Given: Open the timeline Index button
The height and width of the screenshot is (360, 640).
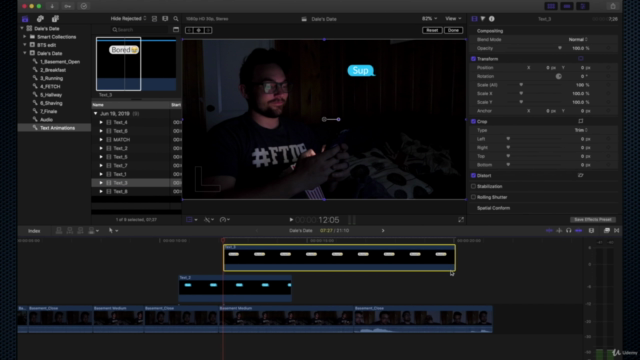Looking at the screenshot, I should coord(34,231).
